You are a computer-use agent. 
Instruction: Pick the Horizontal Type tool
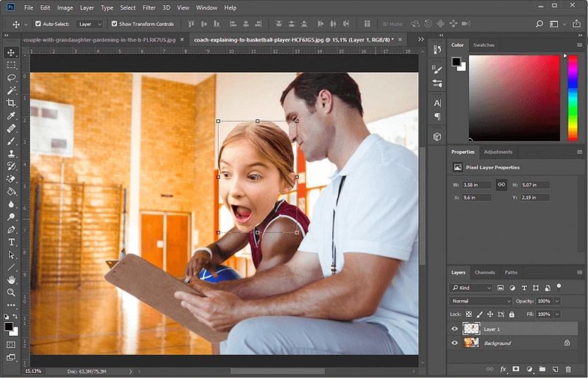point(12,241)
